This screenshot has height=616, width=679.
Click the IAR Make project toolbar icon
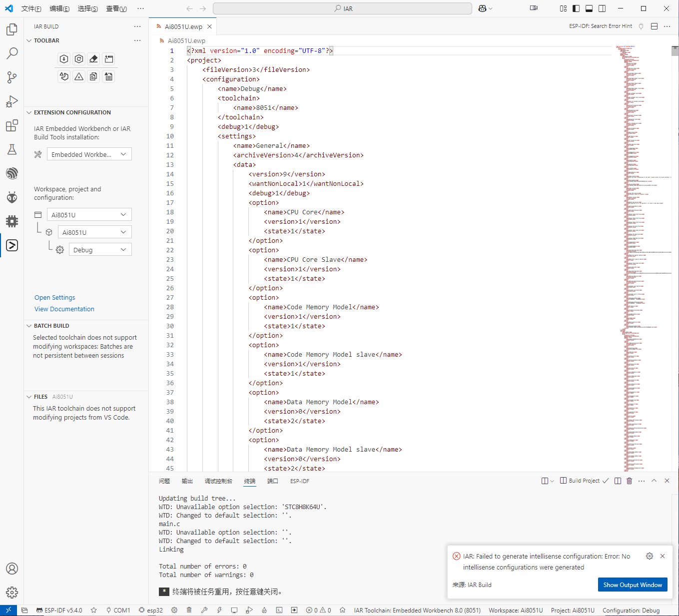click(64, 59)
